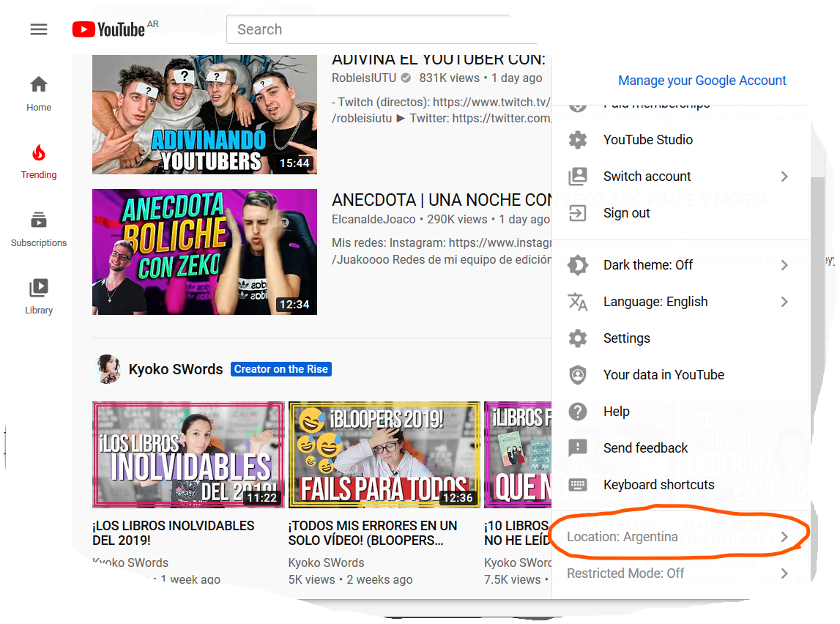Open Kyoko SWords channel title

click(x=176, y=370)
